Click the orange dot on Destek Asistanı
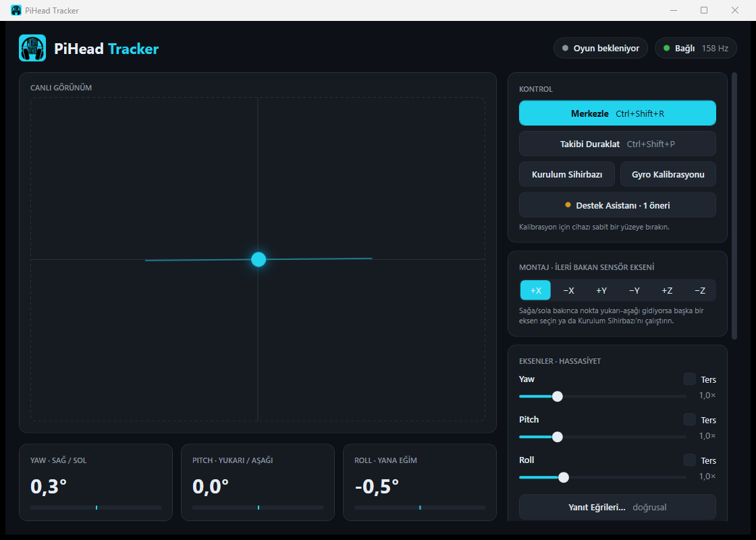 568,205
